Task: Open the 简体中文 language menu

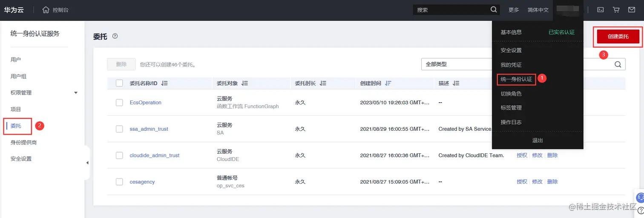Action: point(538,10)
